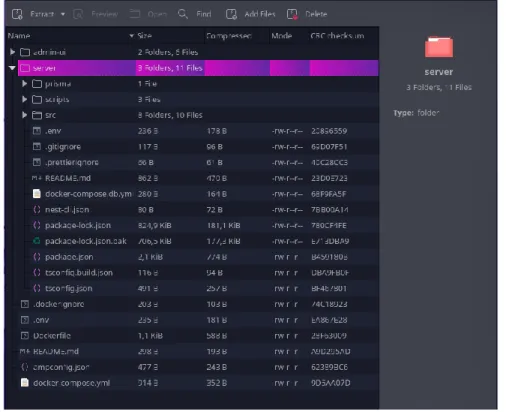Expand the src folder arrow

point(24,115)
